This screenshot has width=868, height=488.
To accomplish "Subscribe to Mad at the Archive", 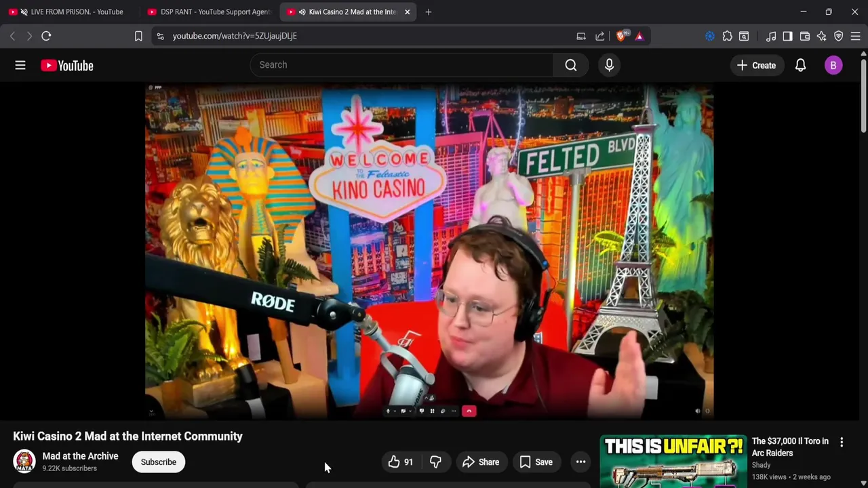I will pos(159,462).
